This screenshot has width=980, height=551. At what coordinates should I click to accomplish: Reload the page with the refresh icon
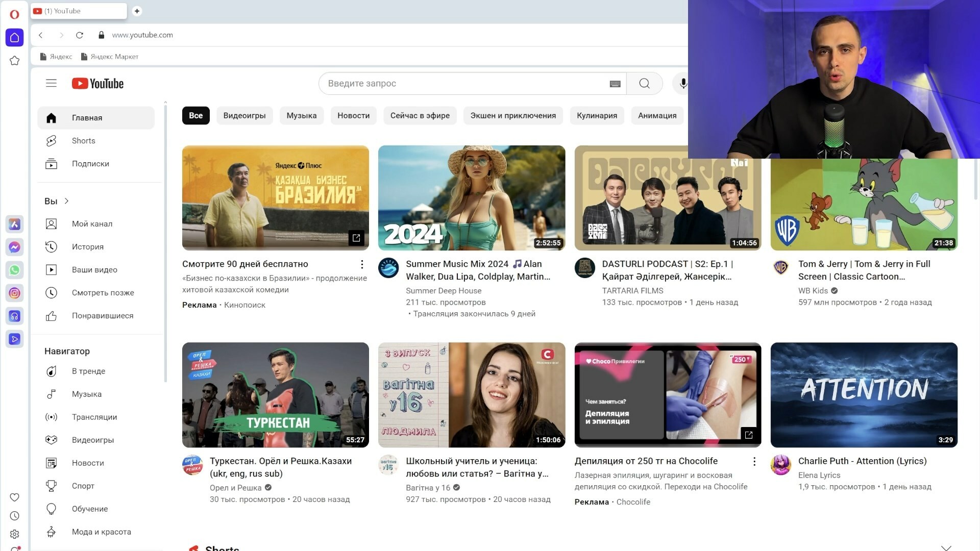80,35
